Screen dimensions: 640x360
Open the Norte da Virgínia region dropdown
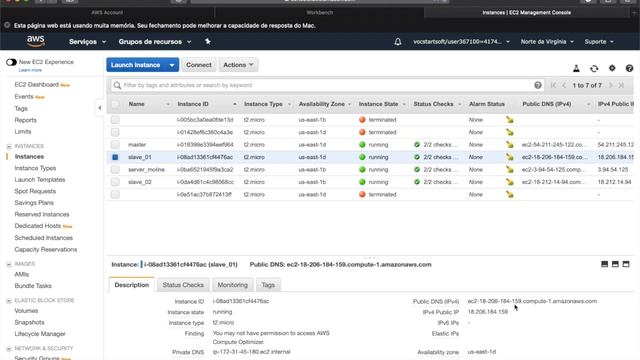tap(547, 42)
